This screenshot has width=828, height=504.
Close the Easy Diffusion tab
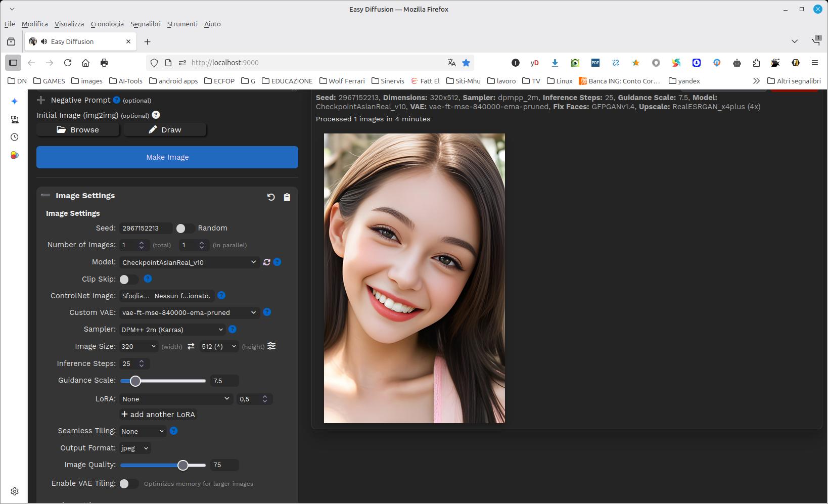(x=128, y=41)
